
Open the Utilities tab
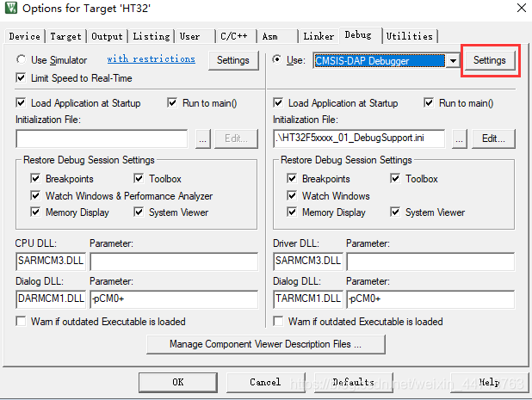410,36
